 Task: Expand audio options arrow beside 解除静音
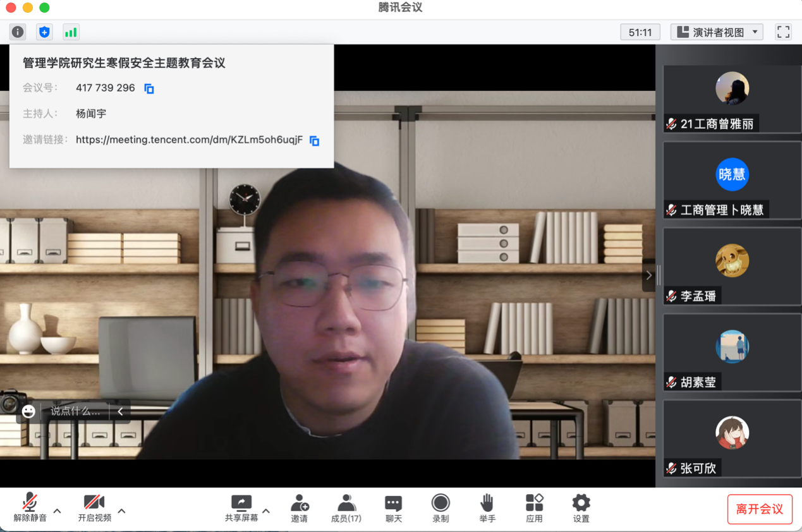click(x=58, y=511)
